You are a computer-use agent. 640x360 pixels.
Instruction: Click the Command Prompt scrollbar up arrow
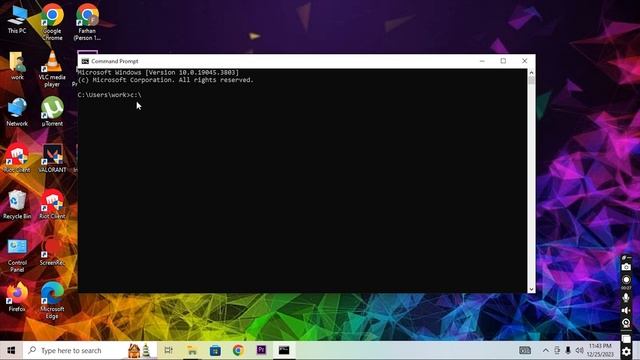tap(531, 72)
